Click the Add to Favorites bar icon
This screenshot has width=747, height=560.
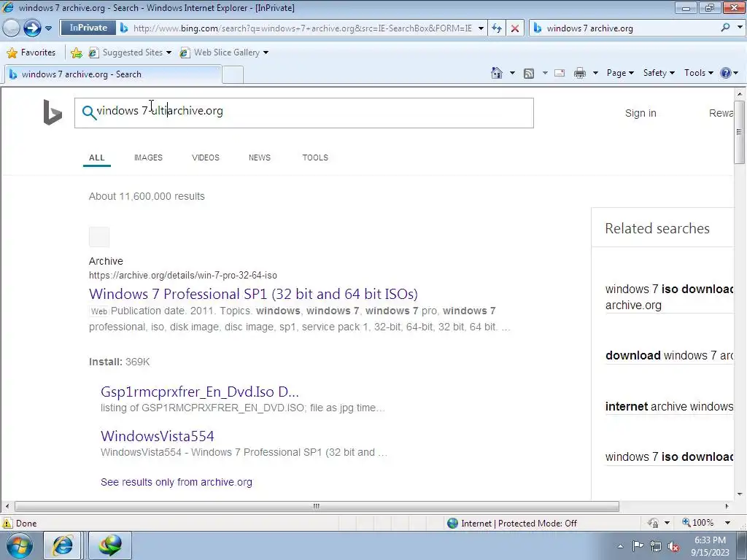(x=76, y=52)
